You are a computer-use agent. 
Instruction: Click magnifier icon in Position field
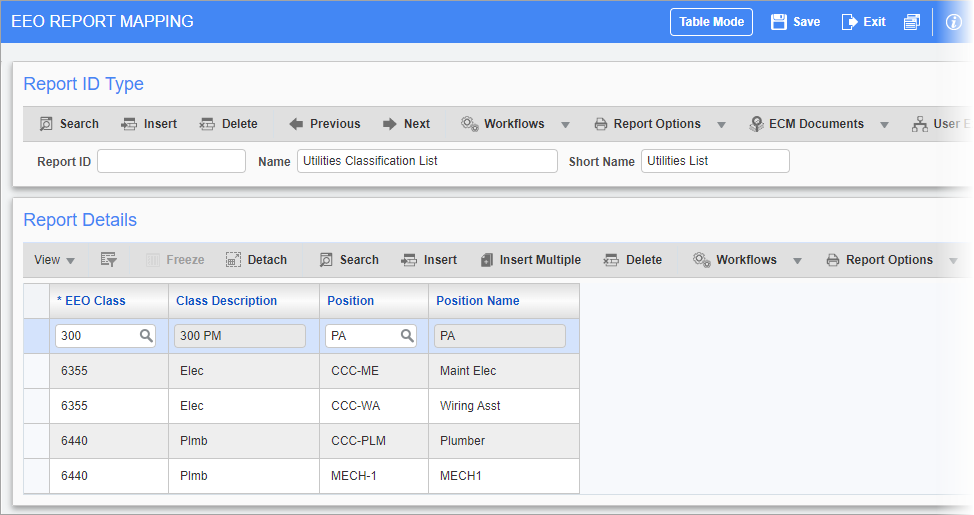point(407,336)
